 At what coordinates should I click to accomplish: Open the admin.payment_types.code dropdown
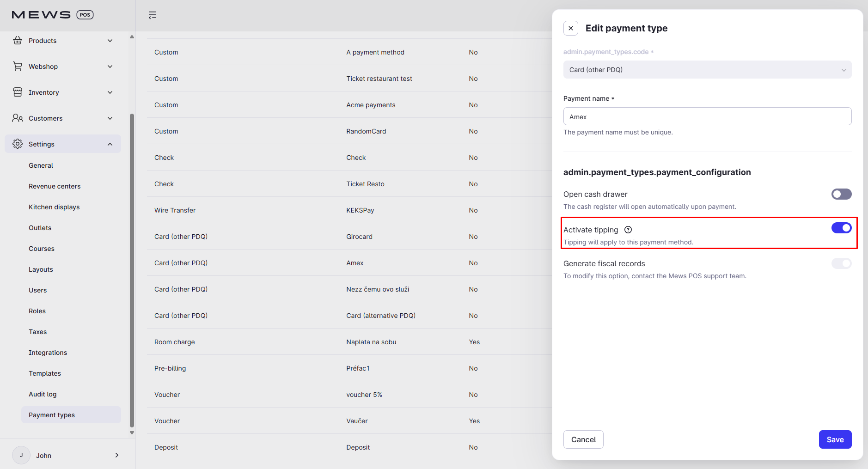[707, 70]
